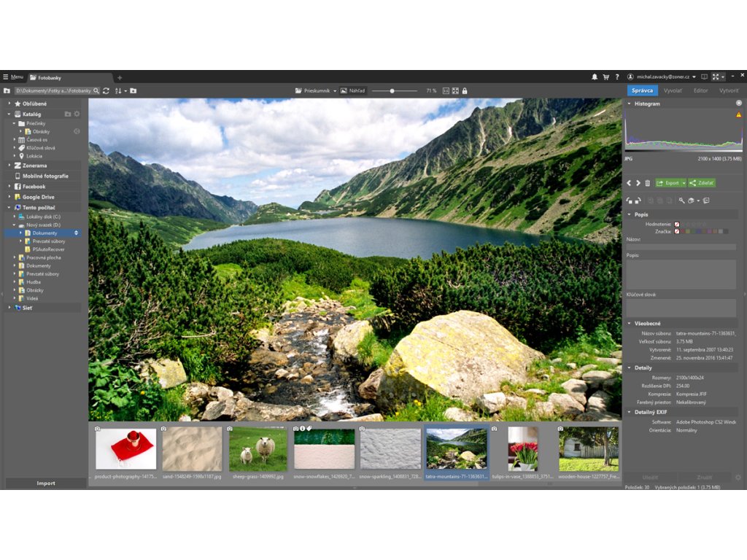
Task: Collapse the Histogram panel
Action: tap(630, 104)
